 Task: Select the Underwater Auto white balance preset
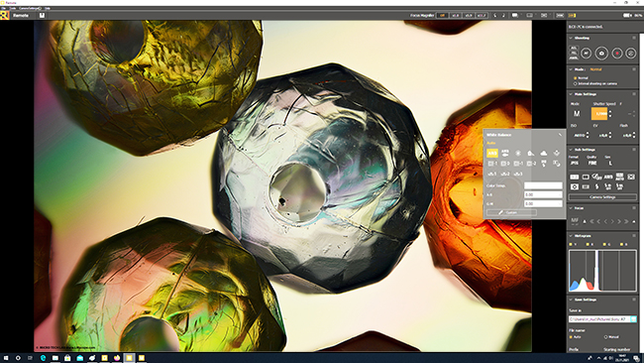click(x=505, y=153)
